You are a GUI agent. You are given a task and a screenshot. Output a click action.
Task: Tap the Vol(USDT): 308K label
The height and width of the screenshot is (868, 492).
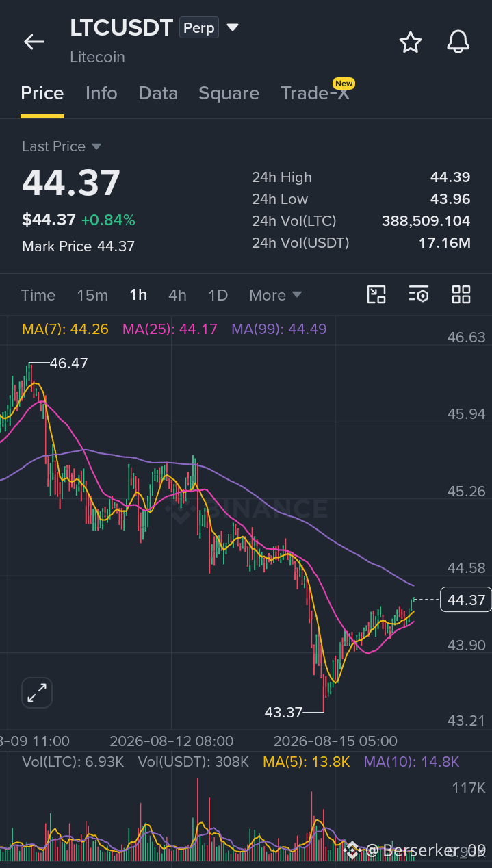click(193, 762)
